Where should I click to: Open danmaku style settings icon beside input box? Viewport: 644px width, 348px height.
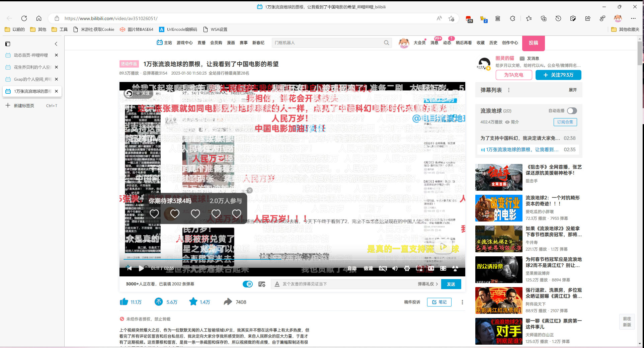[x=262, y=284]
